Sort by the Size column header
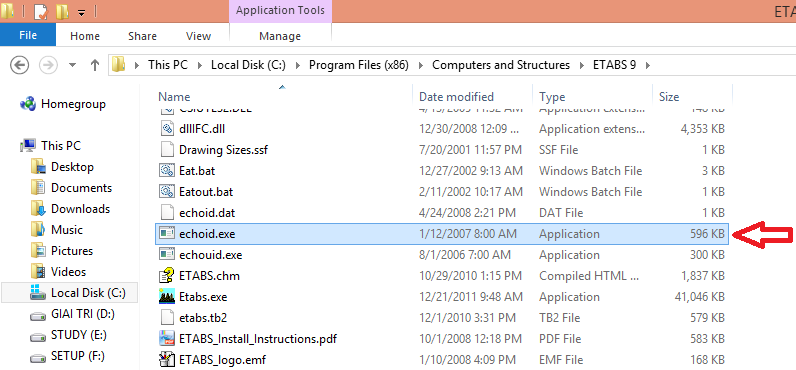 coord(669,96)
